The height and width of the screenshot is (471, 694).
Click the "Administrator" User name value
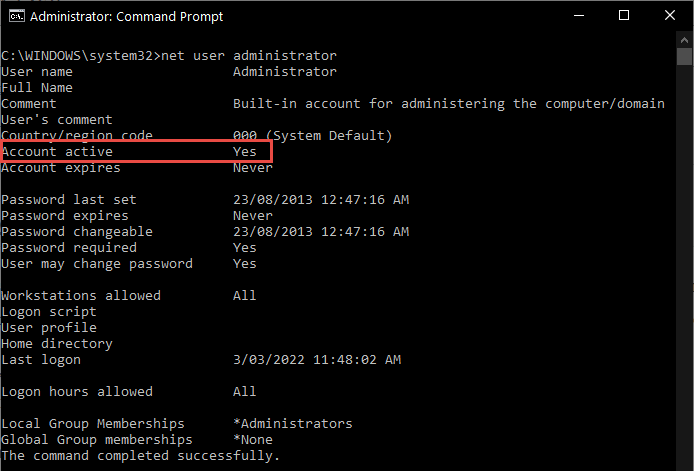point(285,72)
